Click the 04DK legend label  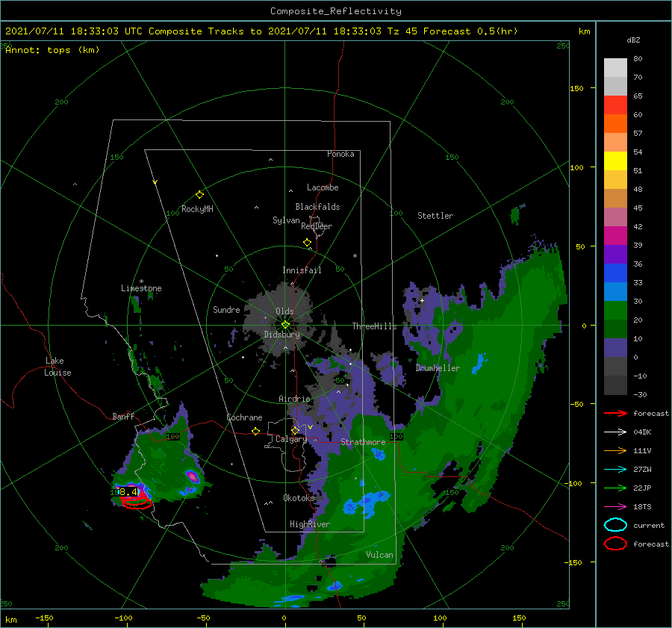(642, 432)
